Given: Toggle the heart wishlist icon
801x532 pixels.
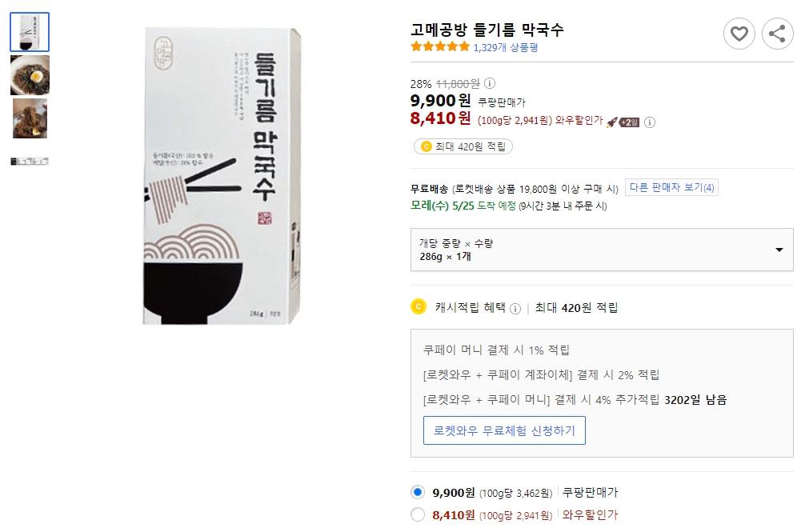Looking at the screenshot, I should pyautogui.click(x=739, y=34).
